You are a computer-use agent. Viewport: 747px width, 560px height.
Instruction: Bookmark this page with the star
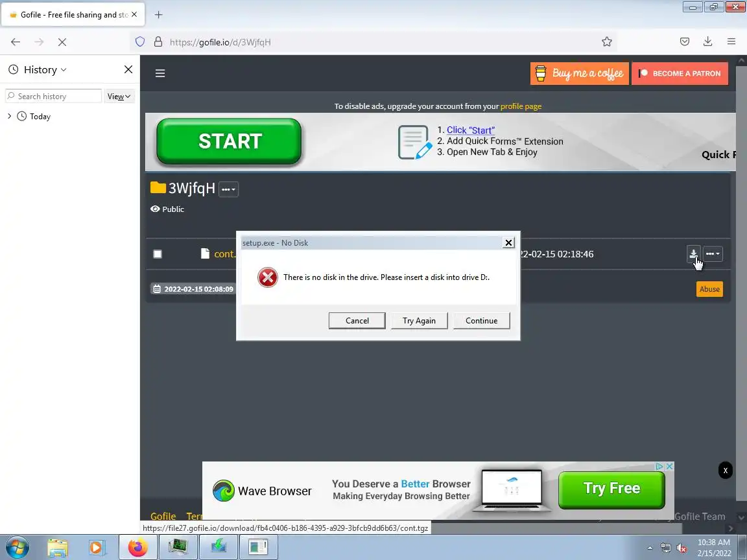click(x=606, y=42)
